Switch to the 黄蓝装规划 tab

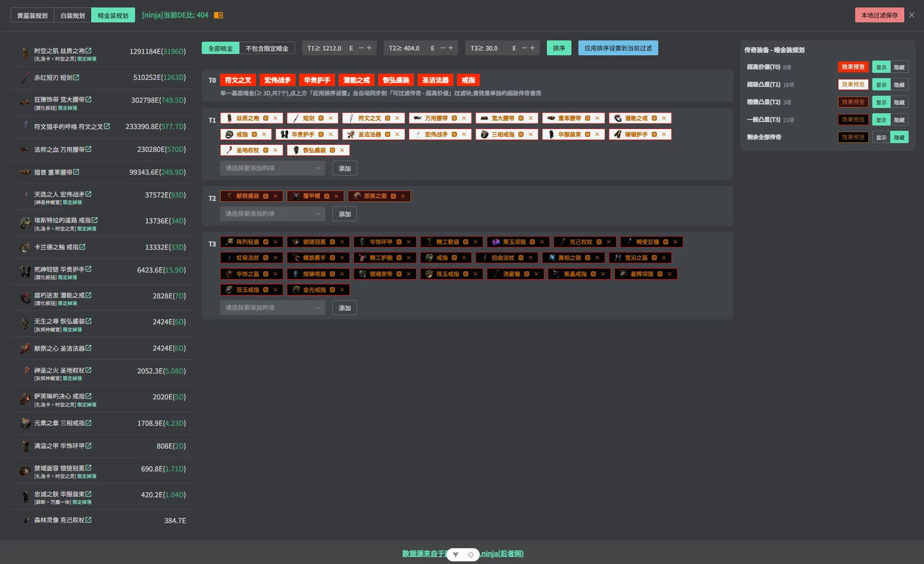pyautogui.click(x=32, y=15)
